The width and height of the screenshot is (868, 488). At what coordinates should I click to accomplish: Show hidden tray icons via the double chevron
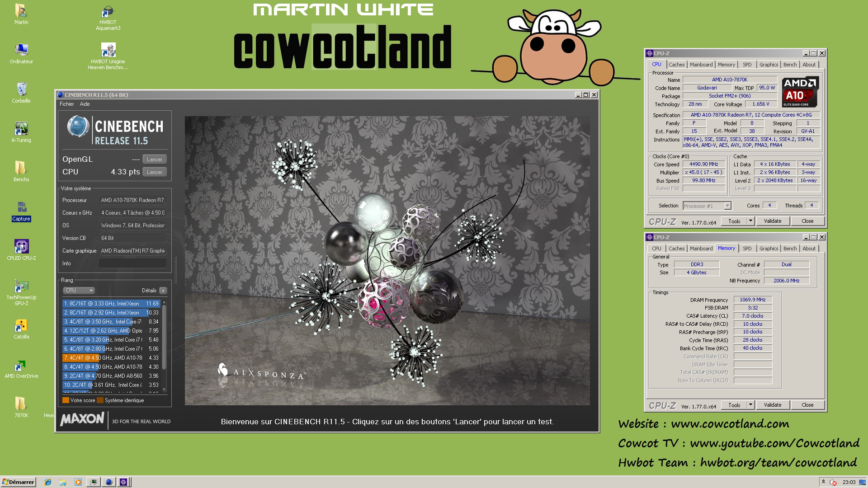(823, 482)
